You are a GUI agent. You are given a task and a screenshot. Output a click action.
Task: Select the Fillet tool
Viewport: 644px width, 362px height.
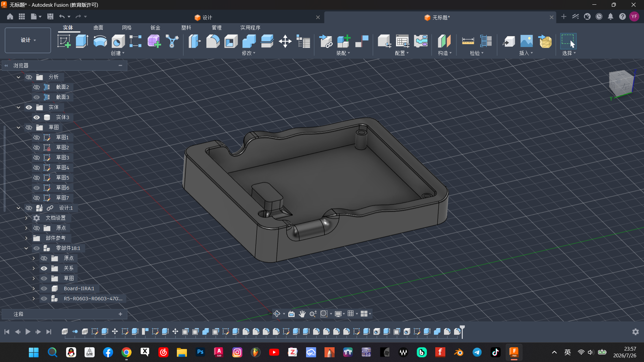pyautogui.click(x=213, y=41)
